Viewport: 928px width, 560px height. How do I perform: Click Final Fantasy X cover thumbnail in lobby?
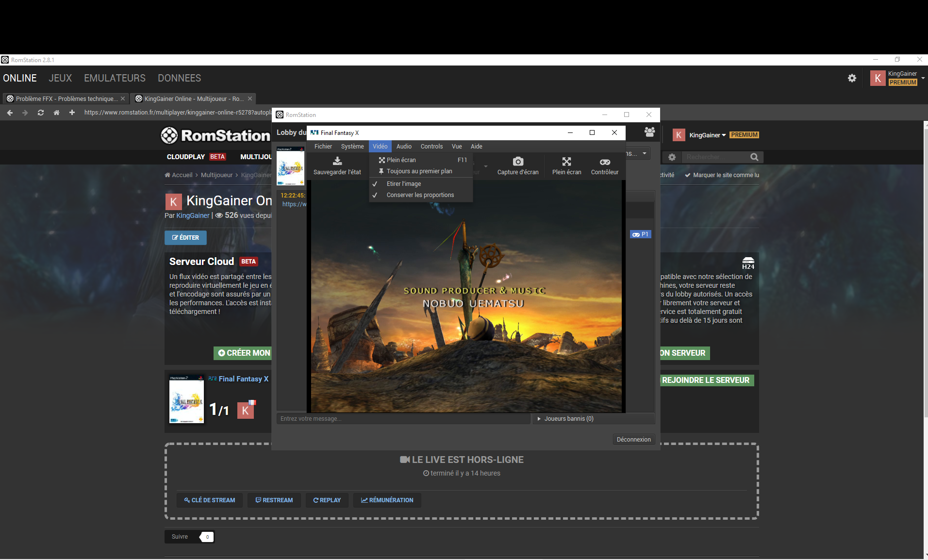pyautogui.click(x=290, y=166)
